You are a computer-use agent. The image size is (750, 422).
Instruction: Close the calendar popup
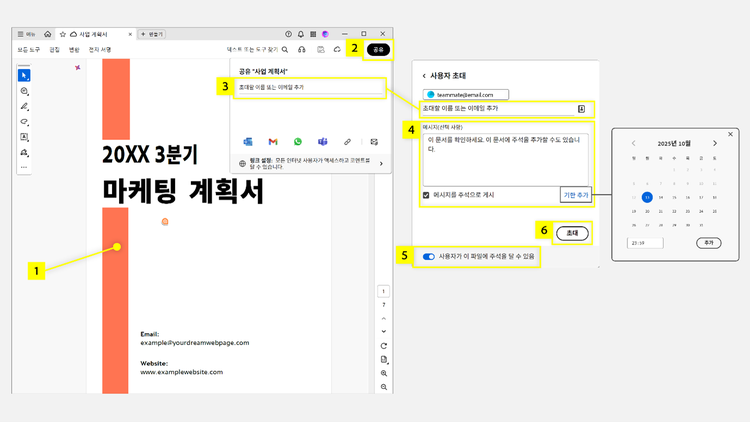[730, 134]
